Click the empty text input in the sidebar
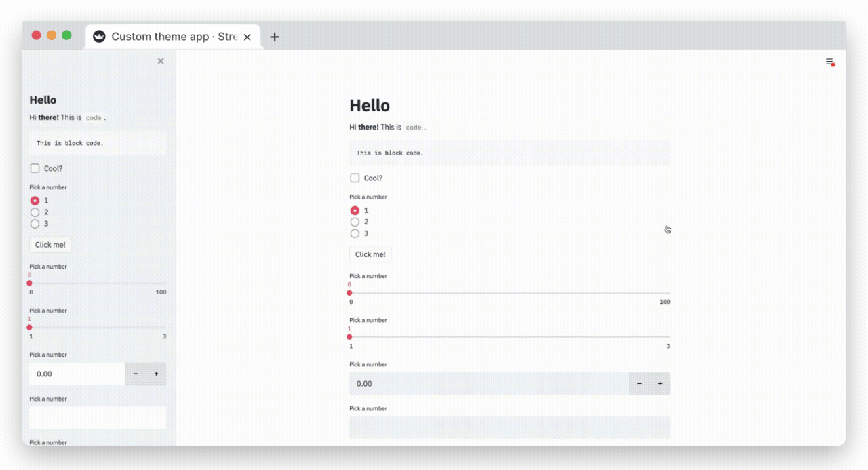 click(98, 418)
